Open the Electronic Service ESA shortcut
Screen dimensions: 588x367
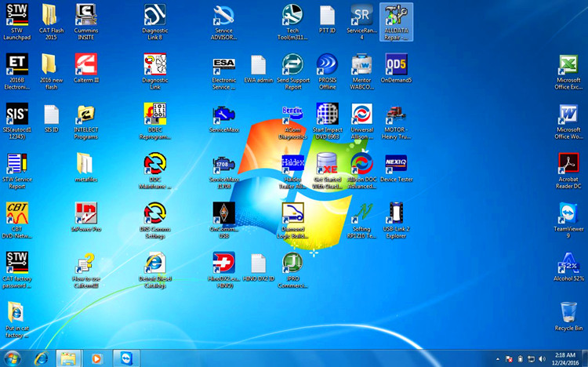(224, 71)
